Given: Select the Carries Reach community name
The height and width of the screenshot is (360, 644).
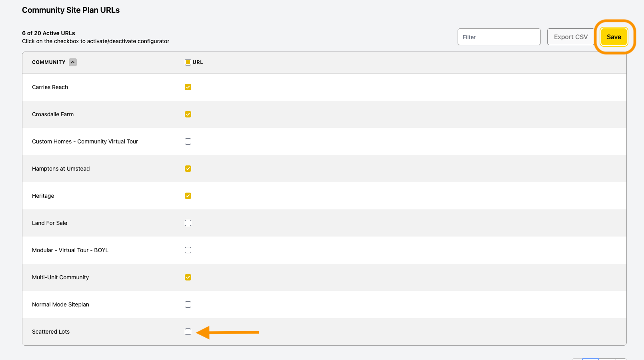Looking at the screenshot, I should pyautogui.click(x=50, y=87).
